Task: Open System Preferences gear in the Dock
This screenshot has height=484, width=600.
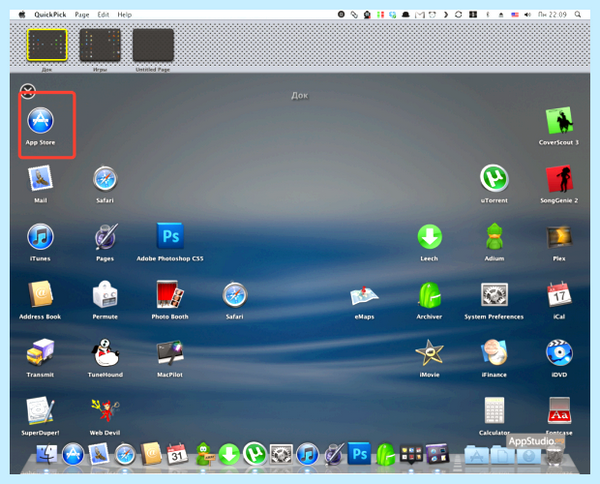Action: (281, 454)
